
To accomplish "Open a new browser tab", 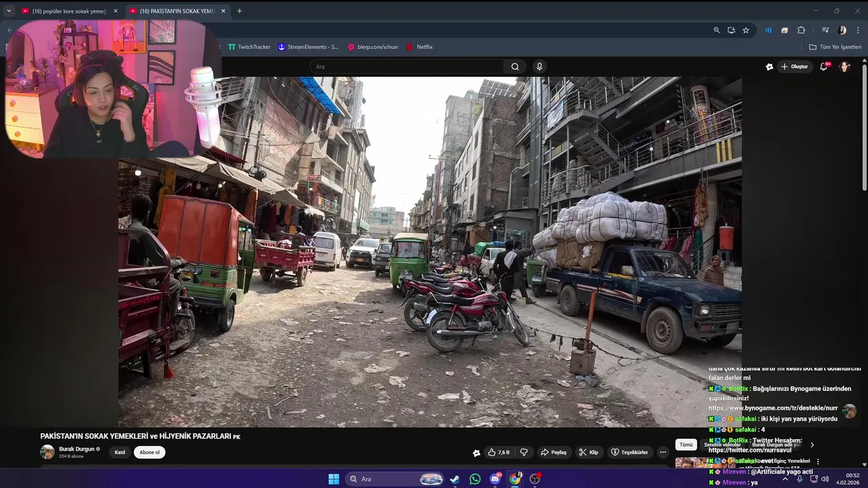I will [x=239, y=11].
